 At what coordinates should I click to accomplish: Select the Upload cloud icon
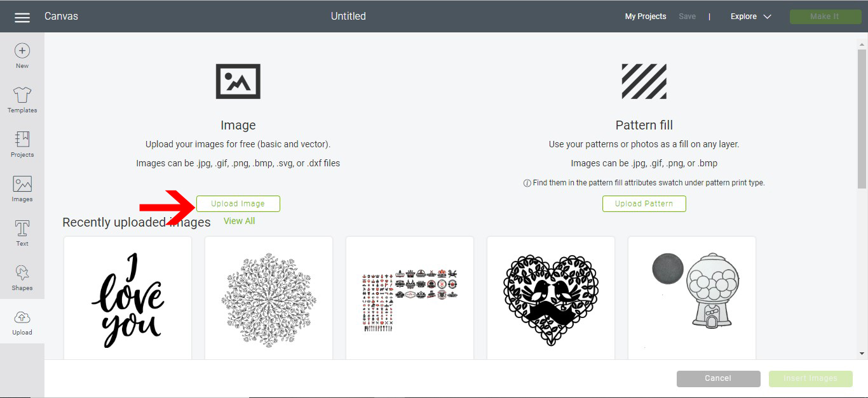(x=22, y=317)
